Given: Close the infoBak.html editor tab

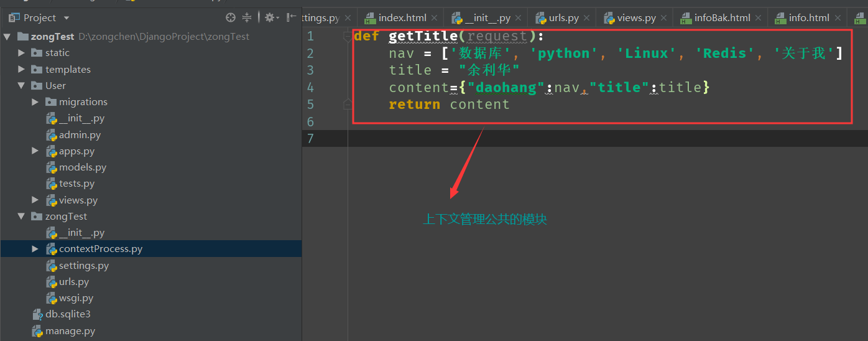Looking at the screenshot, I should (x=758, y=18).
